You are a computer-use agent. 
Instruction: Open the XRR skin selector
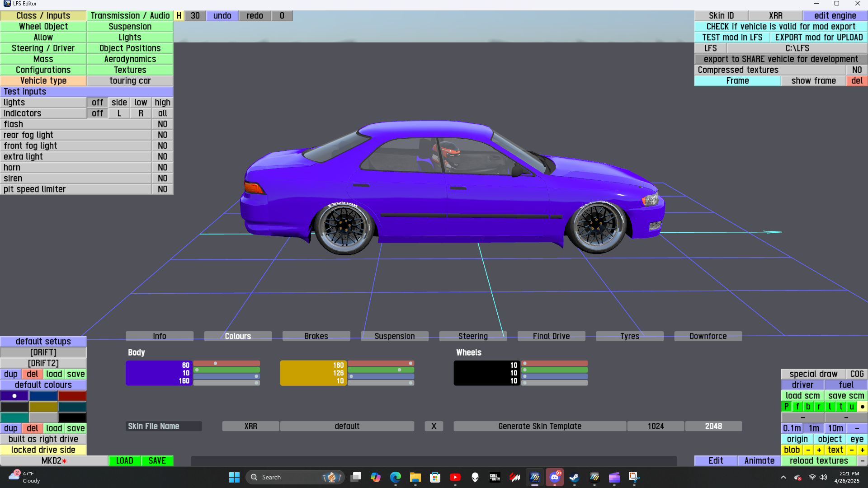point(250,426)
